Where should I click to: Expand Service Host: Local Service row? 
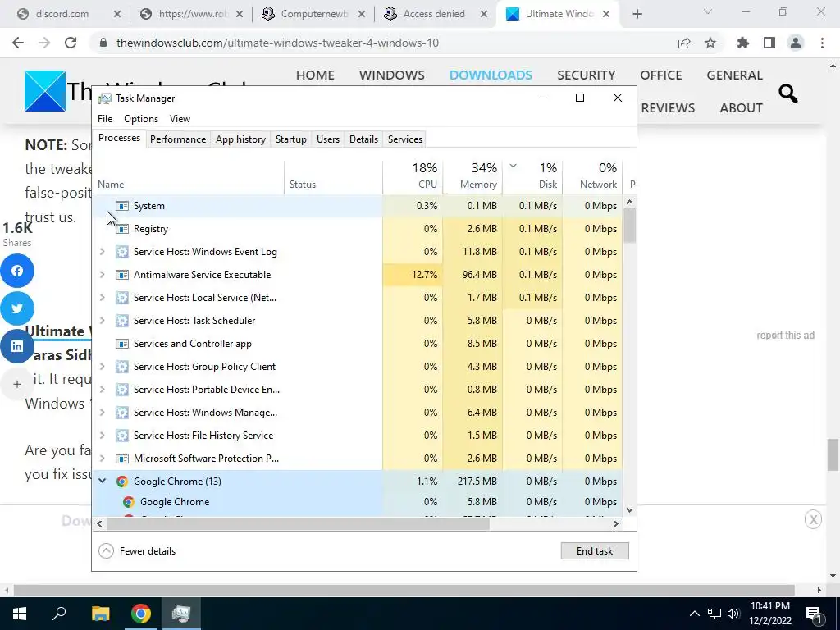(103, 297)
